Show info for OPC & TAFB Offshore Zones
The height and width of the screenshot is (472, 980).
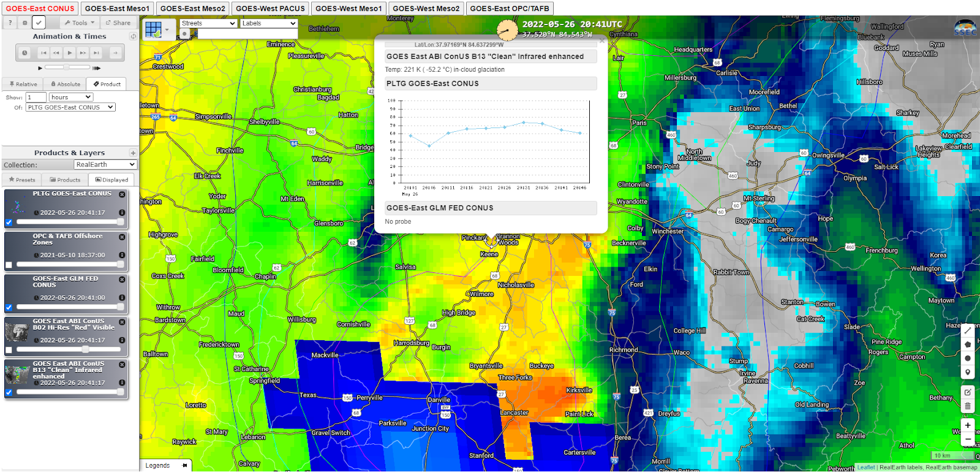pos(122,255)
